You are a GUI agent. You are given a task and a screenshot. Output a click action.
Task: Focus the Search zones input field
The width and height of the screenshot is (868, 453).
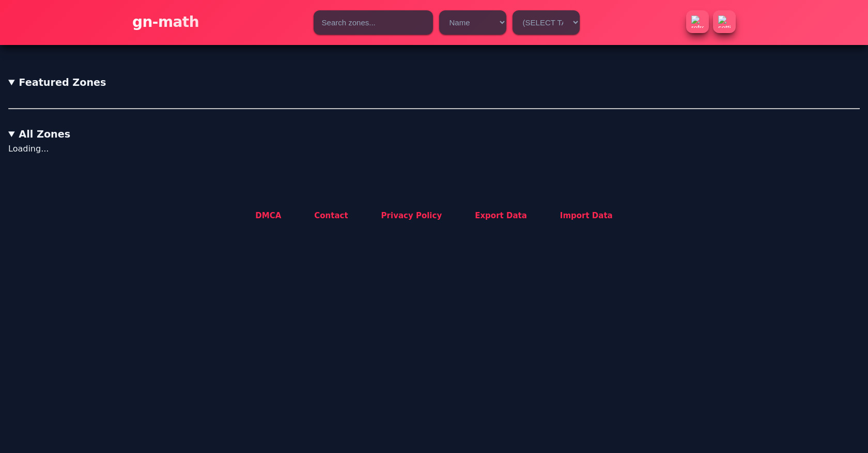coord(373,23)
